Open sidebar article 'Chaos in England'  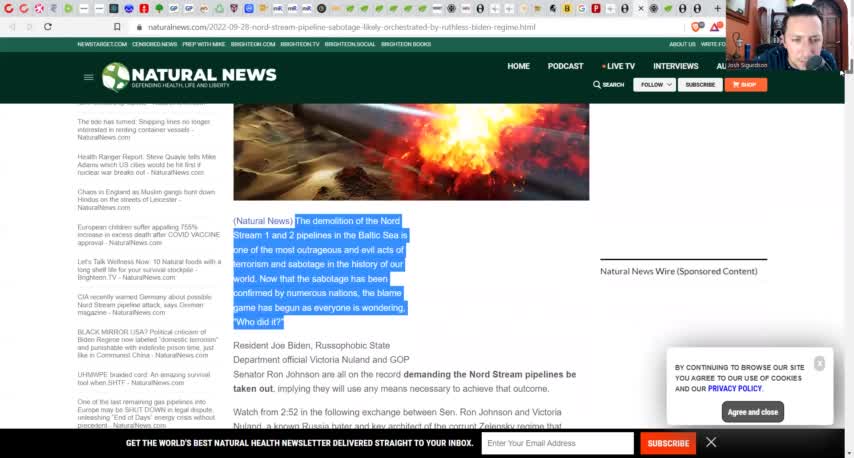click(146, 200)
